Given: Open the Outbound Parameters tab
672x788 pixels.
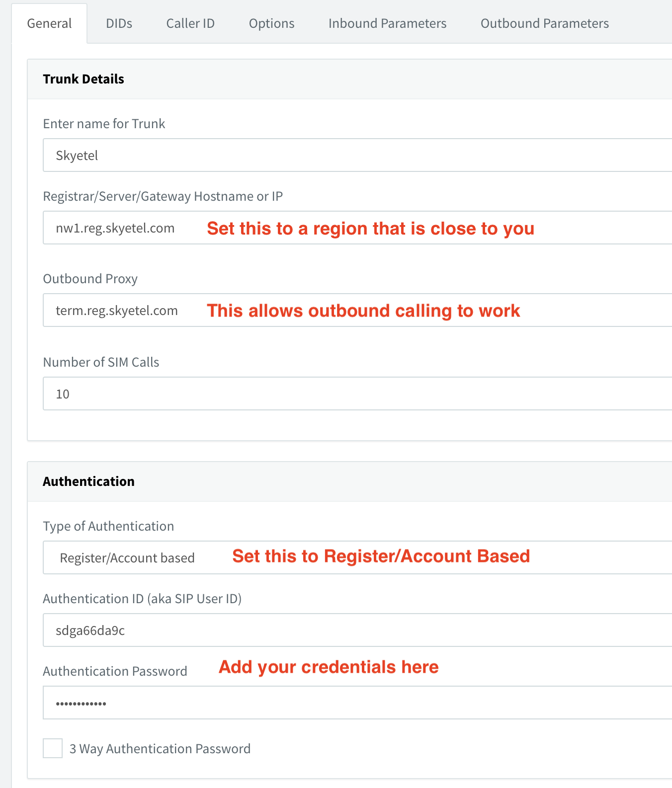Looking at the screenshot, I should pos(544,23).
